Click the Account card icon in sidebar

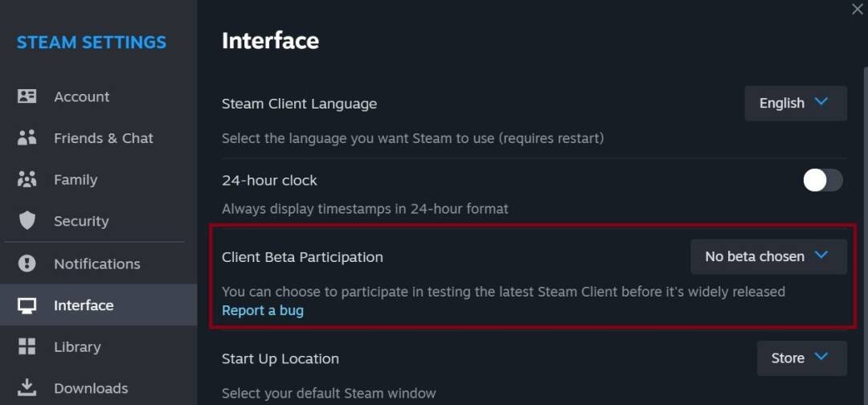(x=27, y=96)
